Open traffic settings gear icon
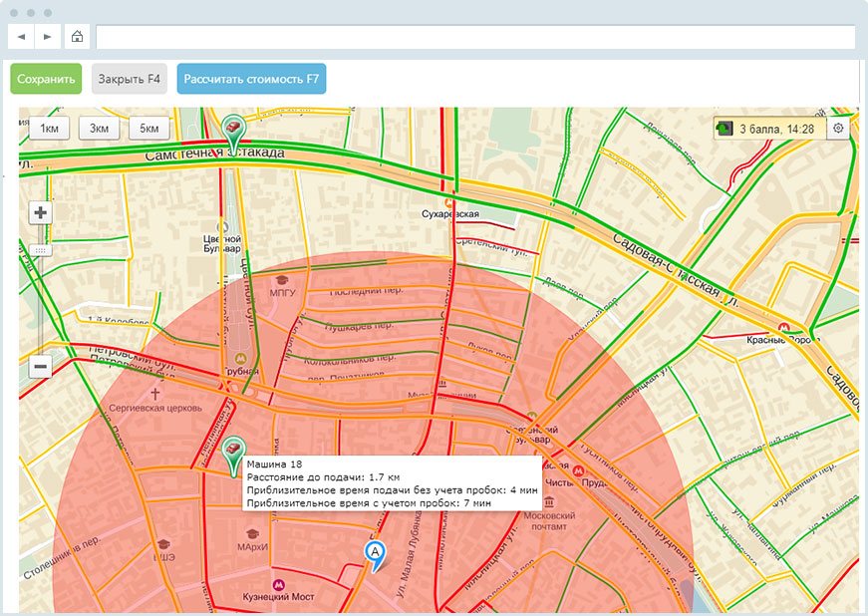868x616 pixels. (x=838, y=129)
